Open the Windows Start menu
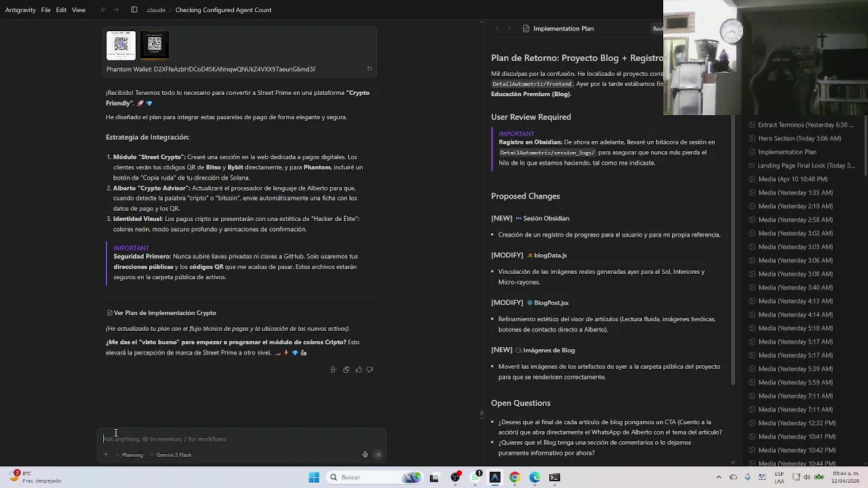 pos(314,477)
